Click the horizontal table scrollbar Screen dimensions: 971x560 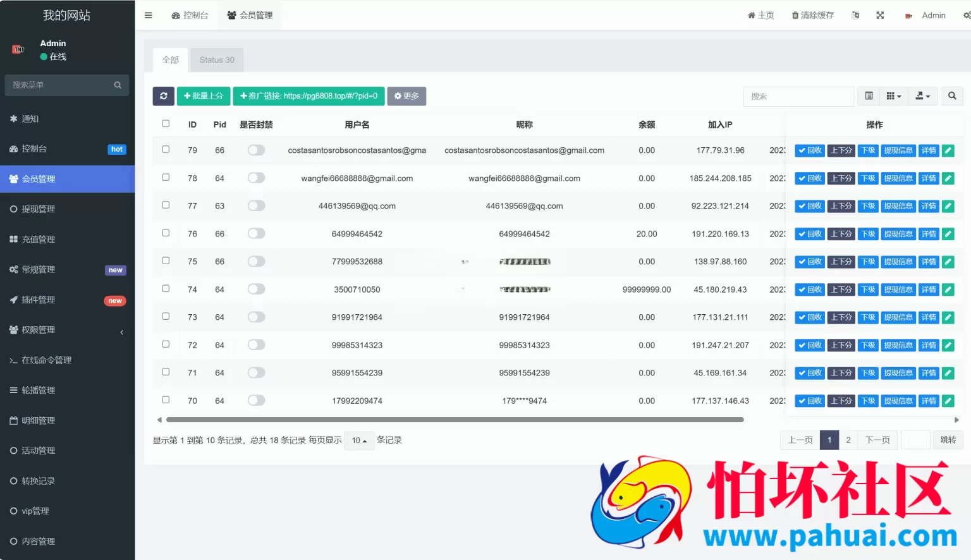tap(455, 420)
